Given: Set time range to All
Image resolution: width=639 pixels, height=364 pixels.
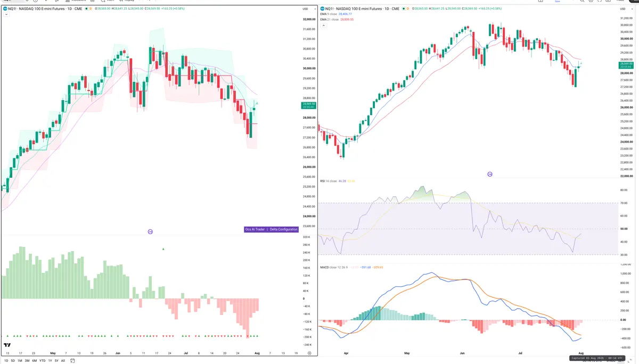Looking at the screenshot, I should 63,361.
